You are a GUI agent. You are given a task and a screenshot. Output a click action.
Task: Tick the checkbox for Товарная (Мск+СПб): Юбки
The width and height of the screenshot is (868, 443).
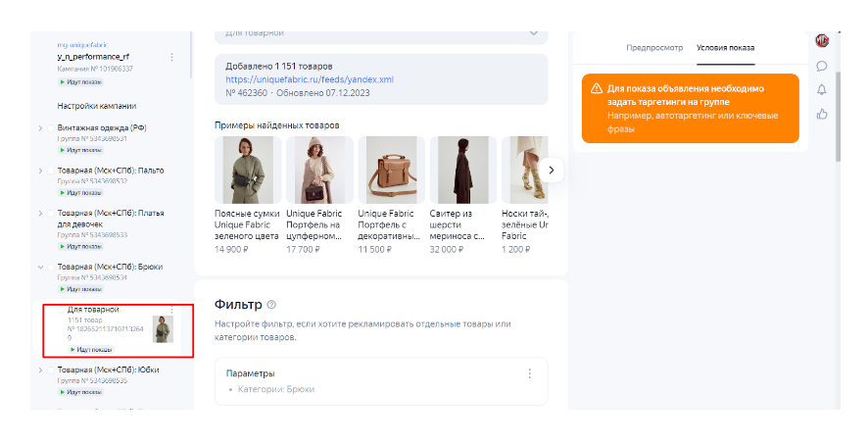click(x=51, y=369)
